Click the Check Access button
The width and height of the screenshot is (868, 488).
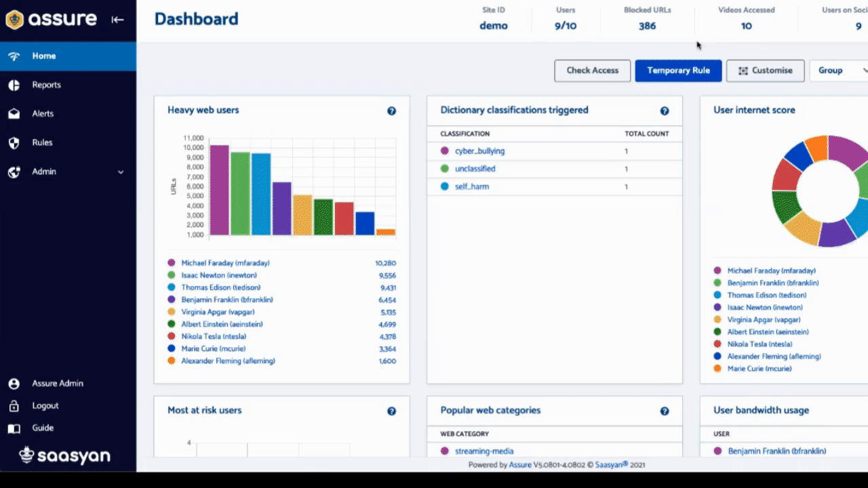tap(592, 70)
